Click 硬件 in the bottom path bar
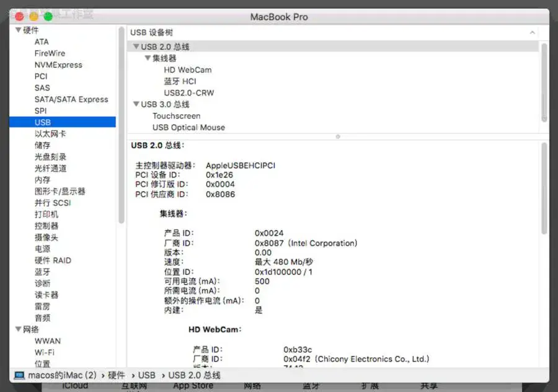The height and width of the screenshot is (392, 558). pyautogui.click(x=117, y=375)
